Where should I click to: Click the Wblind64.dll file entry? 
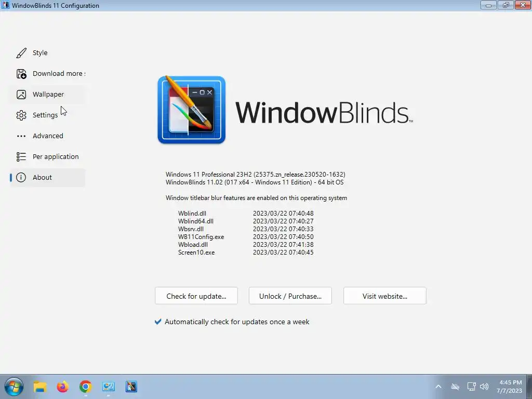pos(196,221)
